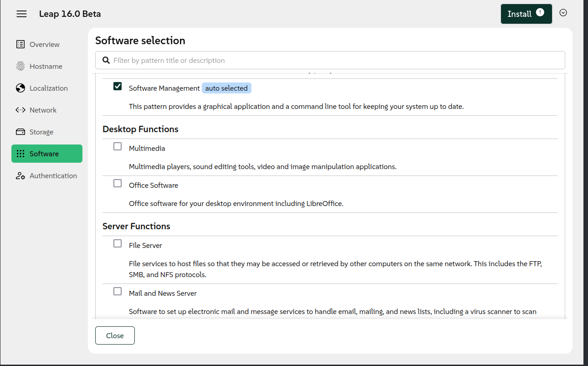Check the Office Software pattern
Image resolution: width=588 pixels, height=366 pixels.
point(118,183)
